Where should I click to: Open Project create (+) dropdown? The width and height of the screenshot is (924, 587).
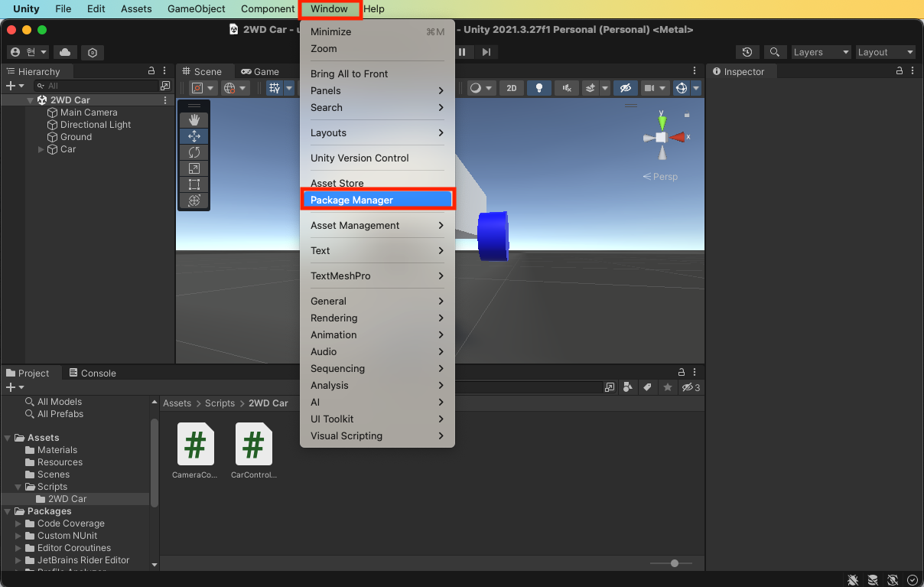[x=15, y=387]
